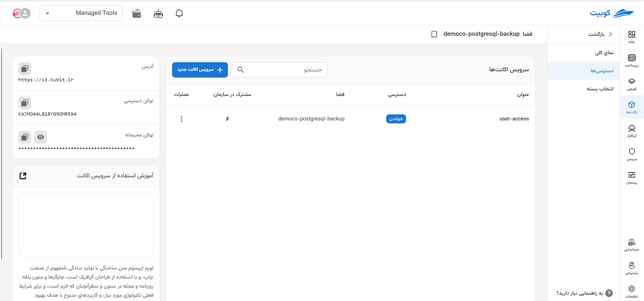This screenshot has width=644, height=301.
Task: Open زیرساخت infrastructure in sidebar
Action: coord(632,60)
